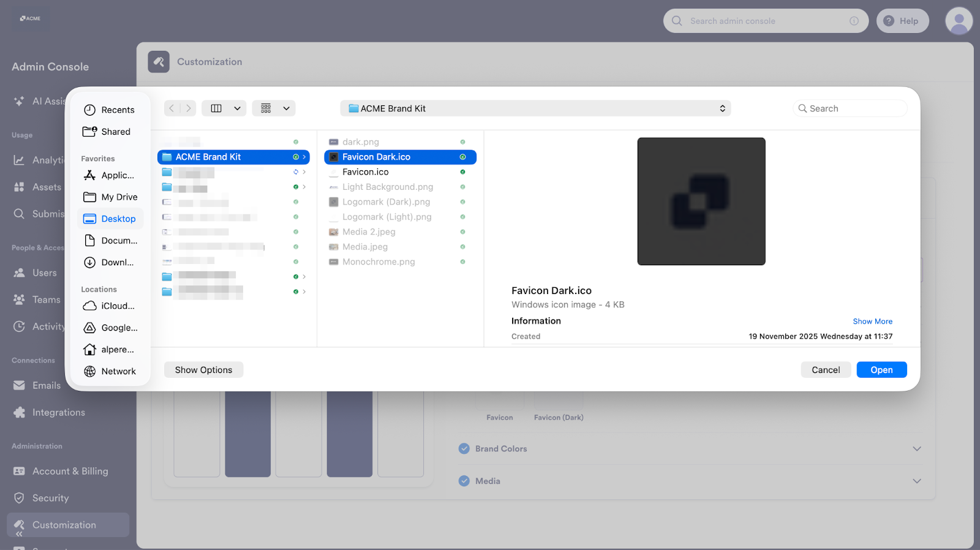Click the ACME logo in top left
This screenshot has width=980, height=550.
pos(30,18)
